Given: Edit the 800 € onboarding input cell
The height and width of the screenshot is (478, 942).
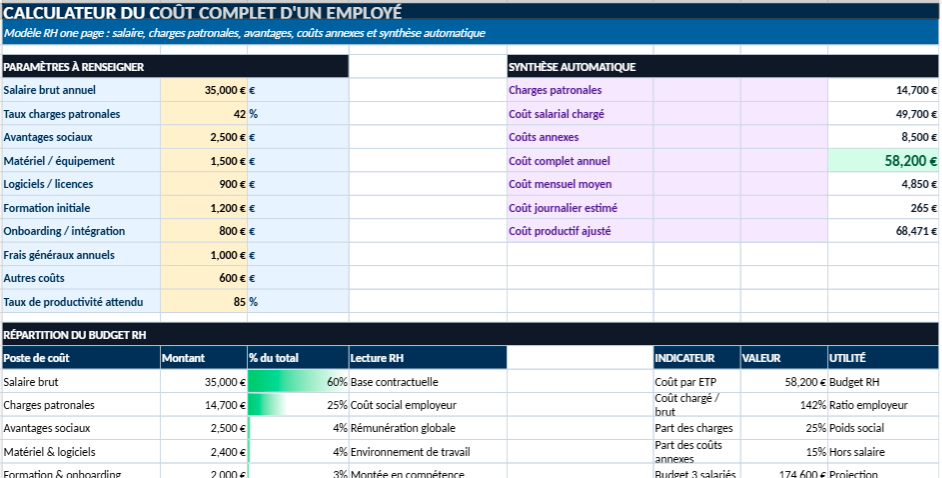Looking at the screenshot, I should (x=204, y=231).
